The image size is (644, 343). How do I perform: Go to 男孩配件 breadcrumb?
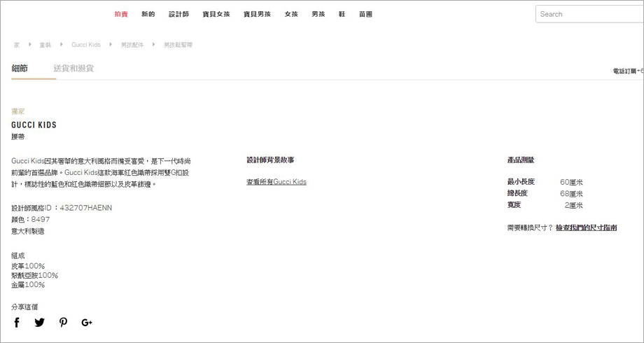point(132,45)
